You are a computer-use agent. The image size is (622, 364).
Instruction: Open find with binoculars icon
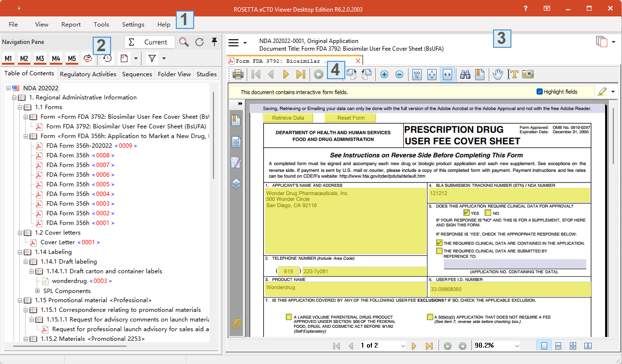point(465,74)
